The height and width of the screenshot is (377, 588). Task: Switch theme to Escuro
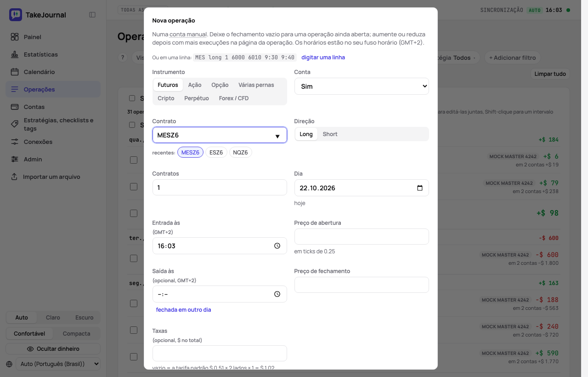84,318
